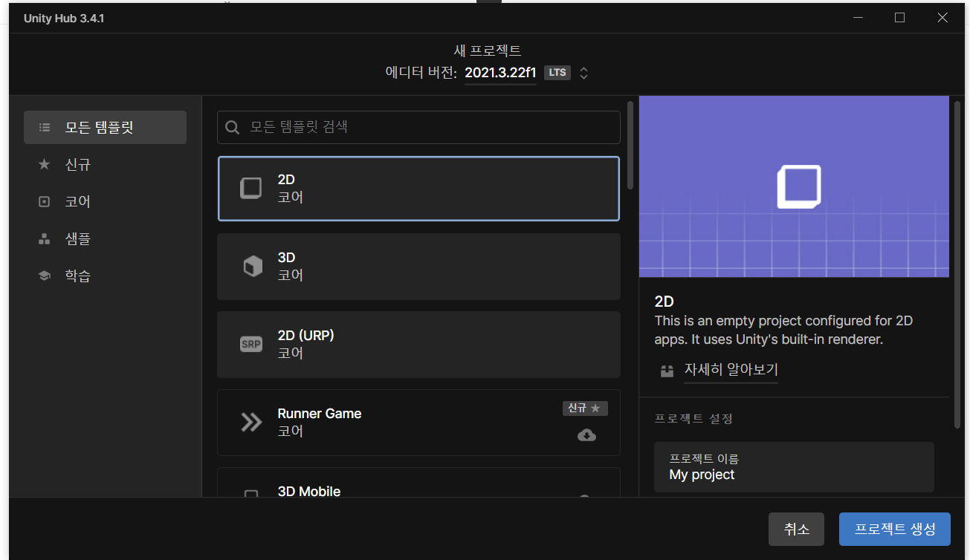Open the editor version selector arrows
This screenshot has width=970, height=560.
pyautogui.click(x=584, y=73)
